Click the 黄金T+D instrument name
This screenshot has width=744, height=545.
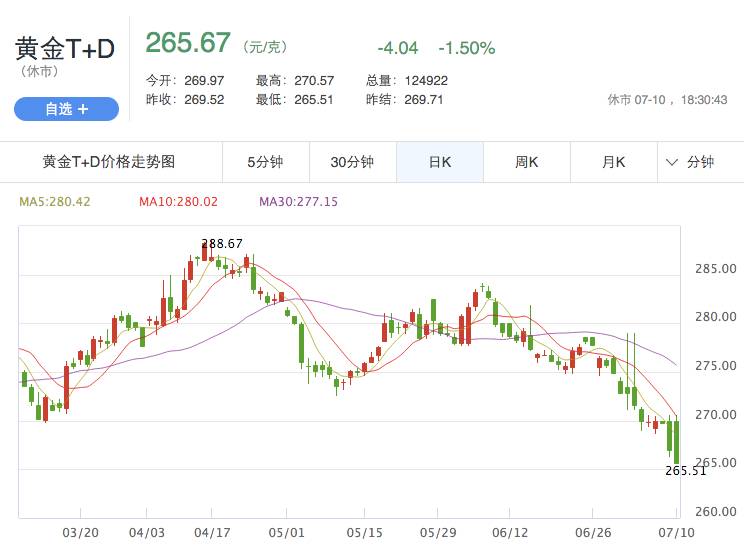(65, 49)
